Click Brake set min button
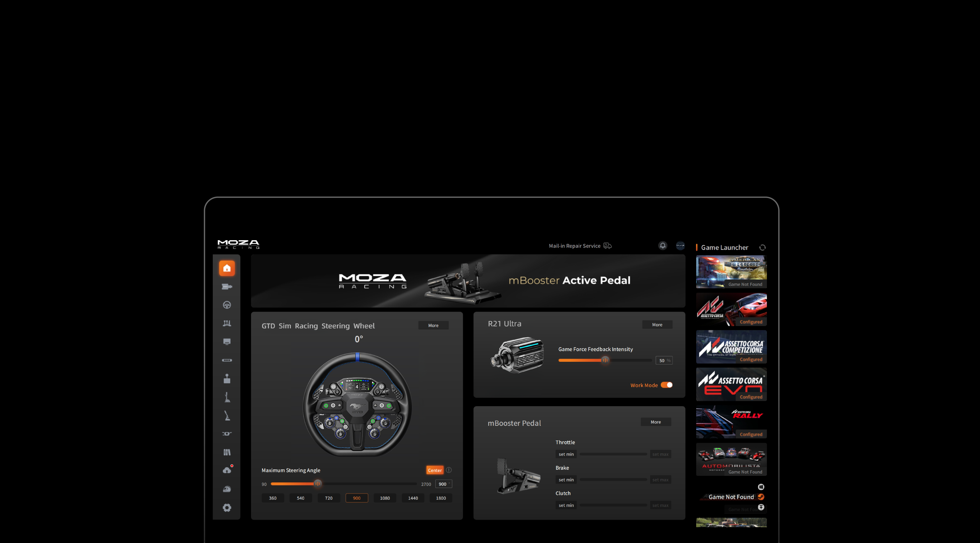The width and height of the screenshot is (980, 543). pyautogui.click(x=566, y=480)
